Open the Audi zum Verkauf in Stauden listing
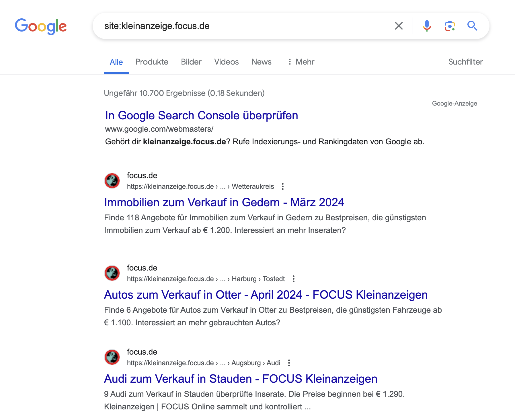515x420 pixels. pyautogui.click(x=241, y=379)
